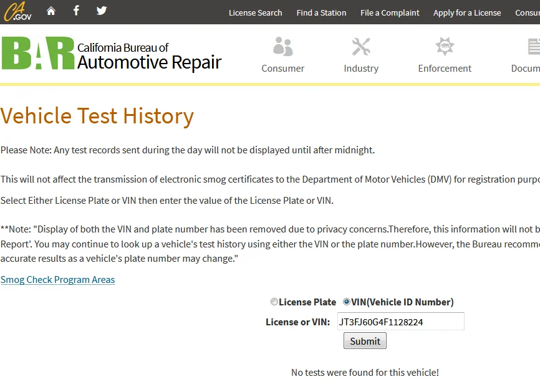
Task: Open Apply for a License item
Action: coord(467,12)
